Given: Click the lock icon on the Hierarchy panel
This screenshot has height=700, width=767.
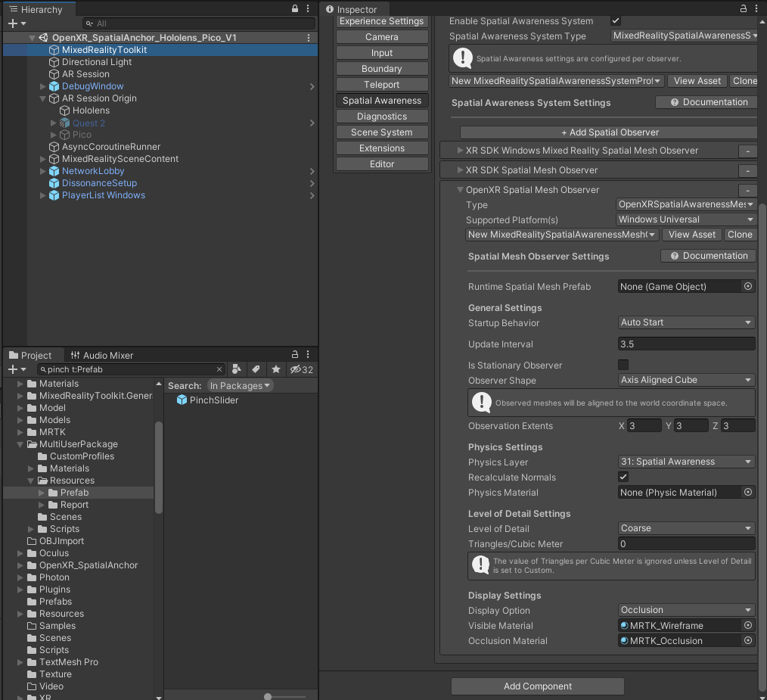Looking at the screenshot, I should 293,8.
